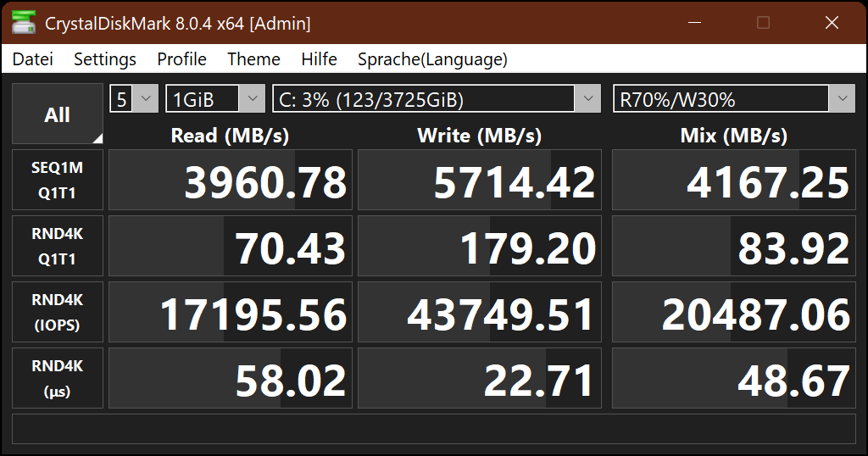Click the Write (MB/s) column header

[x=480, y=136]
